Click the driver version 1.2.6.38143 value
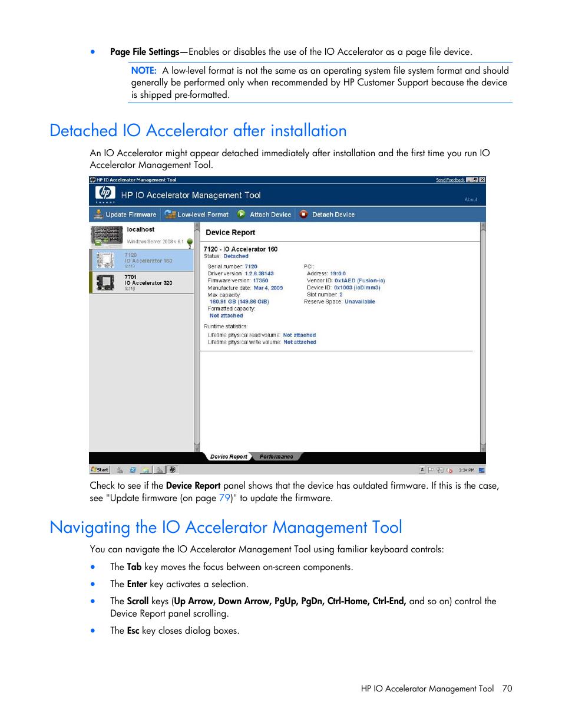The image size is (562, 728). pos(259,274)
